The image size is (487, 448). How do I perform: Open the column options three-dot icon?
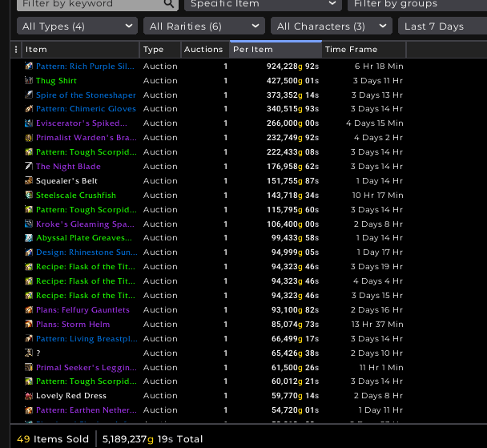[x=16, y=50]
